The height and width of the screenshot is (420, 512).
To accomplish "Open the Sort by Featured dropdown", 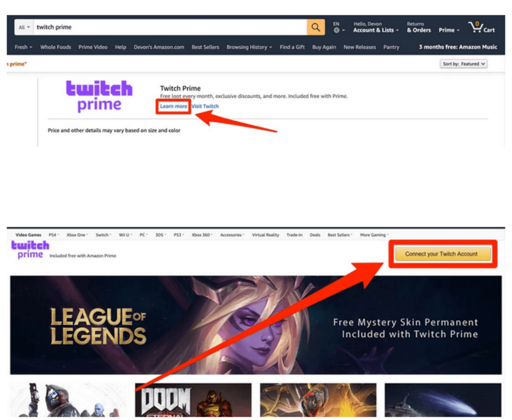I will 463,64.
